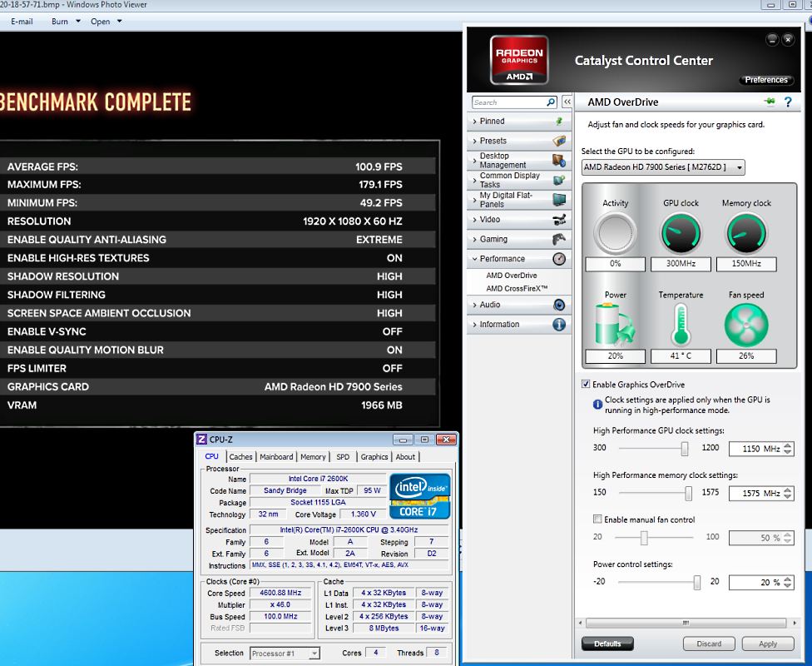
Task: Expand the Gaming section
Action: [x=475, y=240]
